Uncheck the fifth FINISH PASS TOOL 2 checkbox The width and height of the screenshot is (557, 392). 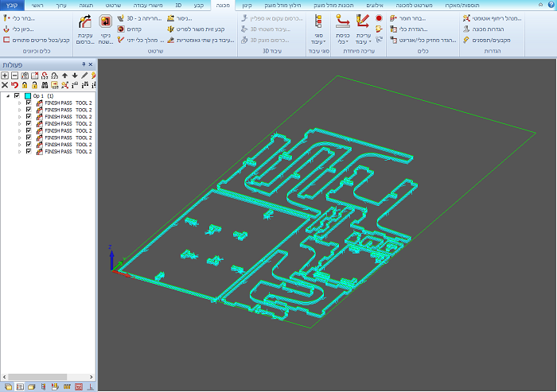pyautogui.click(x=29, y=130)
